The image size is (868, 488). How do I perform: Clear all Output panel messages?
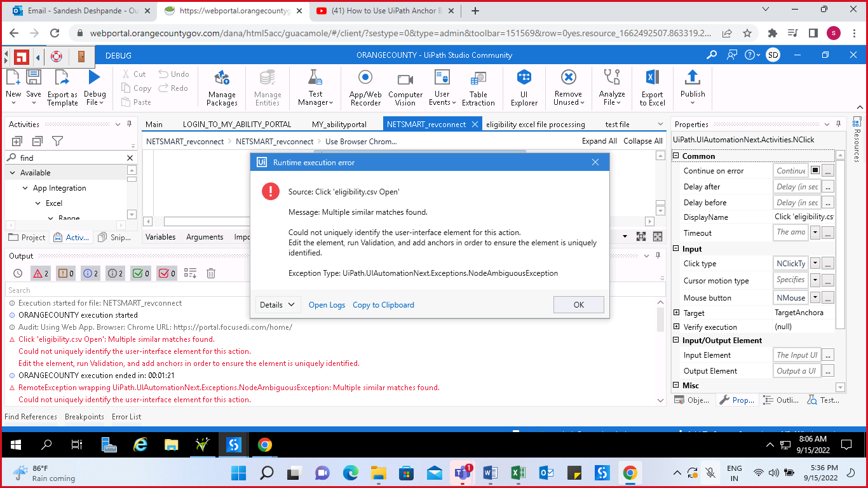tap(211, 273)
